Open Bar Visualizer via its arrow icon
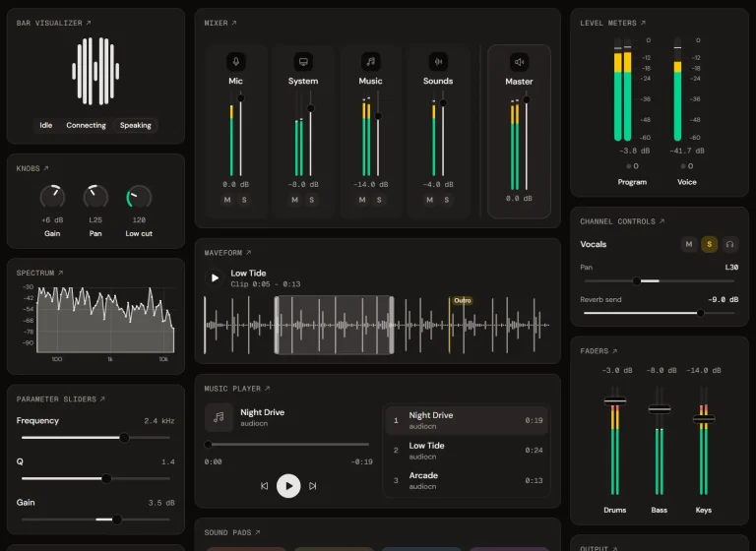The width and height of the screenshot is (756, 551). pyautogui.click(x=89, y=23)
